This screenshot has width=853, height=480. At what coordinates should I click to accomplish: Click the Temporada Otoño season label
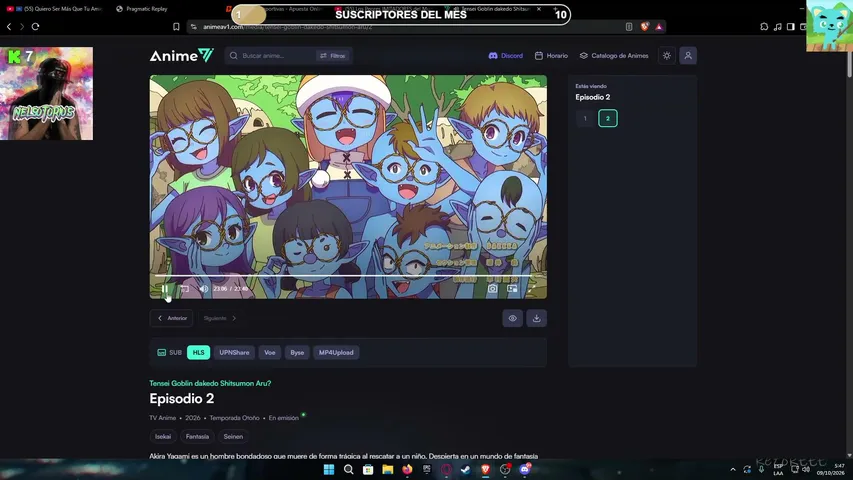pos(234,418)
